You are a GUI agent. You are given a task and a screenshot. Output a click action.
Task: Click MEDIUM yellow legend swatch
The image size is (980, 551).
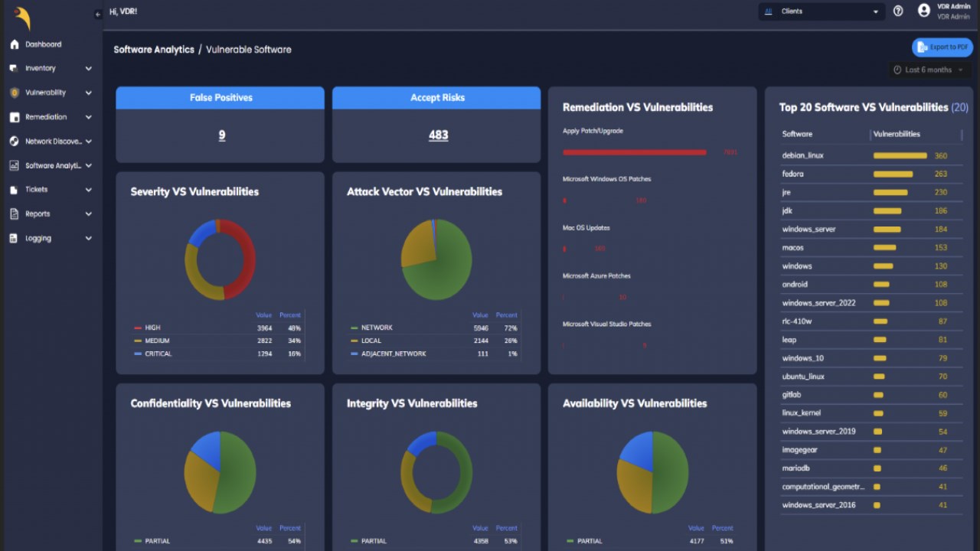coord(138,341)
